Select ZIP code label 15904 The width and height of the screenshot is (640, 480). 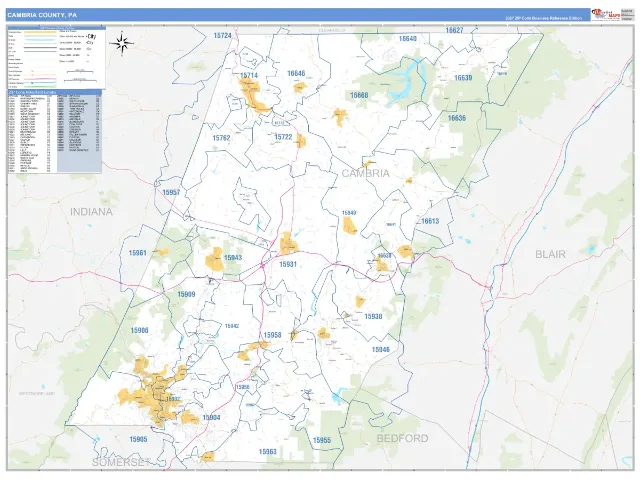(211, 417)
